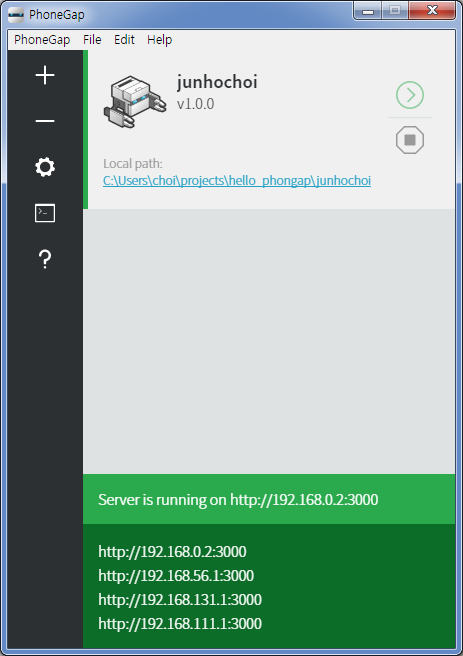Select address http://192.168.56.1:3000

176,576
